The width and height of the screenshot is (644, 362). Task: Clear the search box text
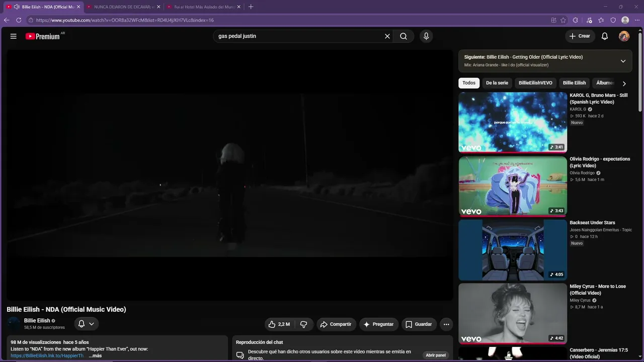click(x=387, y=36)
